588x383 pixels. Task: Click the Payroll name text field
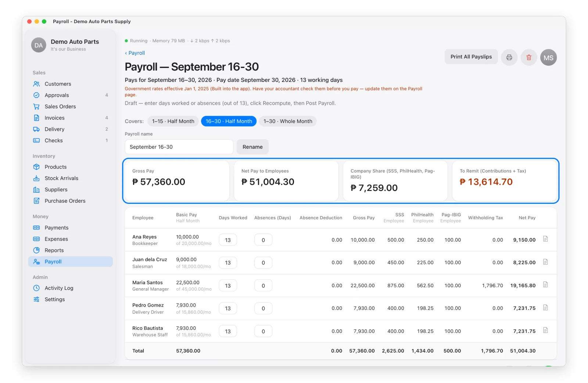179,147
